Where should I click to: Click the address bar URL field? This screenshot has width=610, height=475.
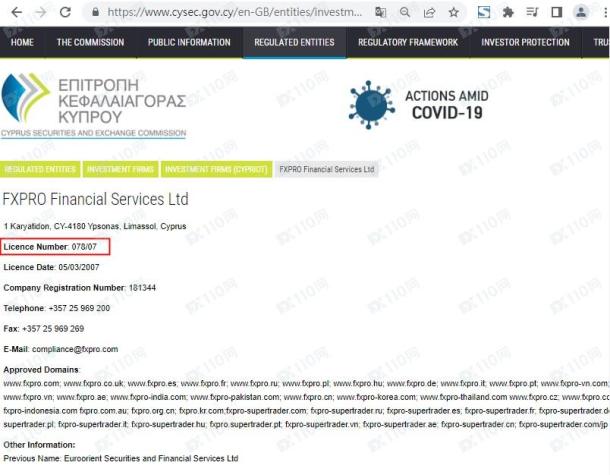tap(235, 12)
